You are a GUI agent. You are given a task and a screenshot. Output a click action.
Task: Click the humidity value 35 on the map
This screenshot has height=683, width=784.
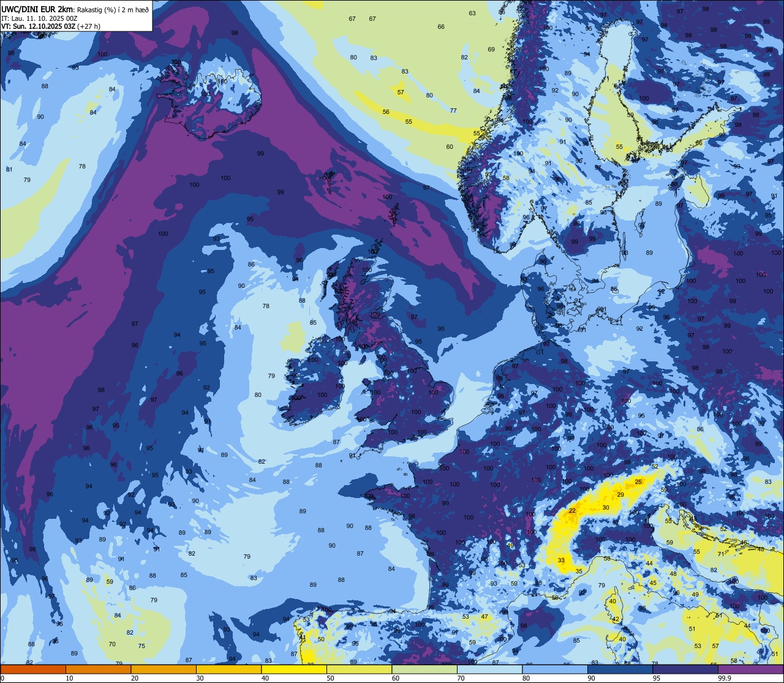(579, 571)
